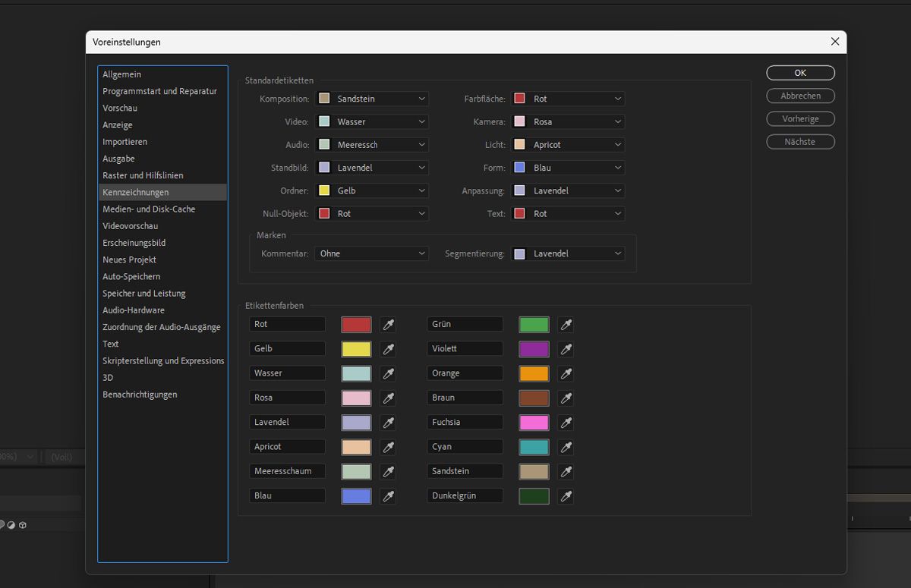The width and height of the screenshot is (911, 588).
Task: Open the Cyan color swatch picker
Action: pyautogui.click(x=534, y=447)
